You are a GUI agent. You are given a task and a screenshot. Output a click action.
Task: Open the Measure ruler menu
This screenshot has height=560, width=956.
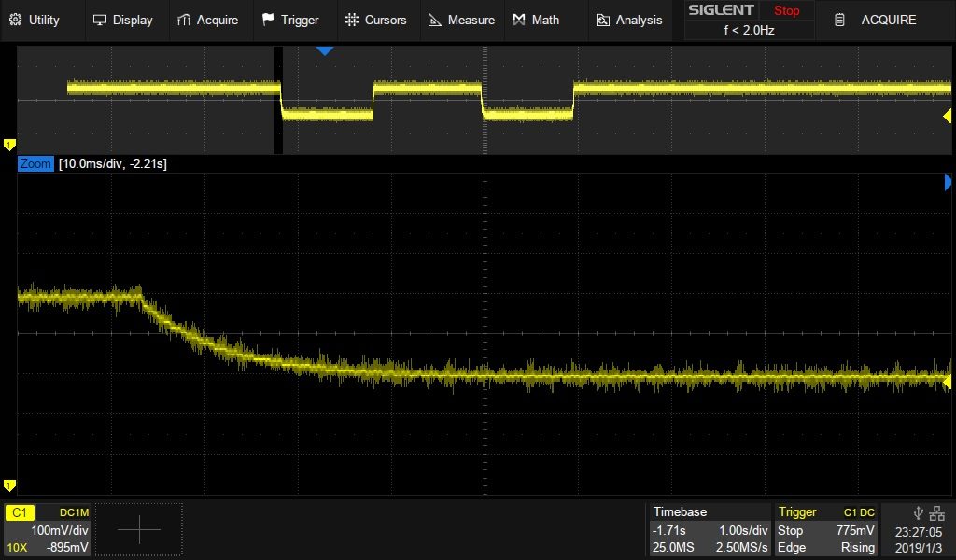coord(461,20)
